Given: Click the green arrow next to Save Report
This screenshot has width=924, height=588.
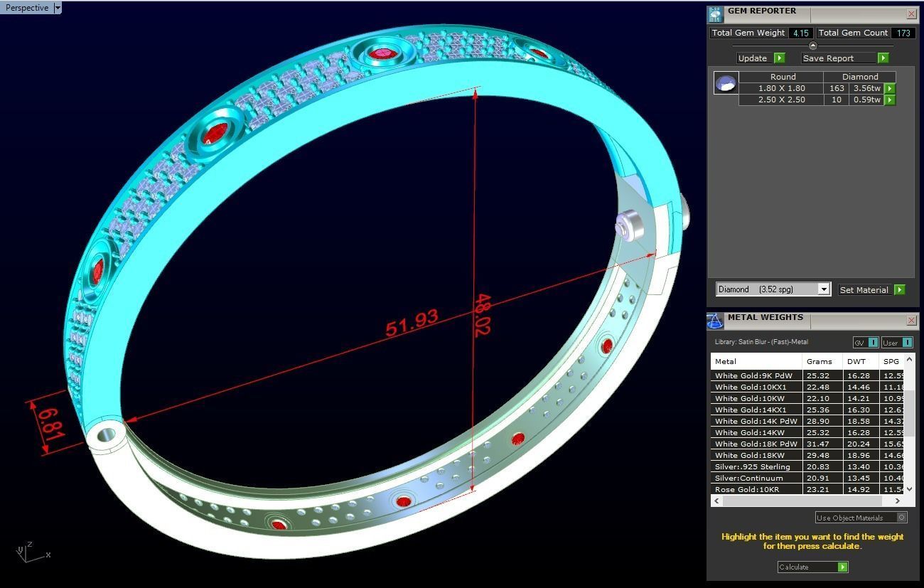Looking at the screenshot, I should [x=883, y=58].
